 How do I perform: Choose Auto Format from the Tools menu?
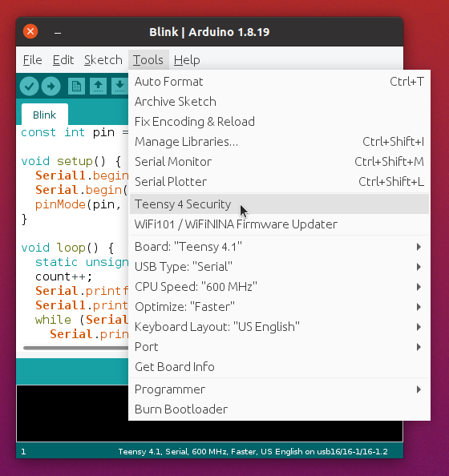coord(279,82)
